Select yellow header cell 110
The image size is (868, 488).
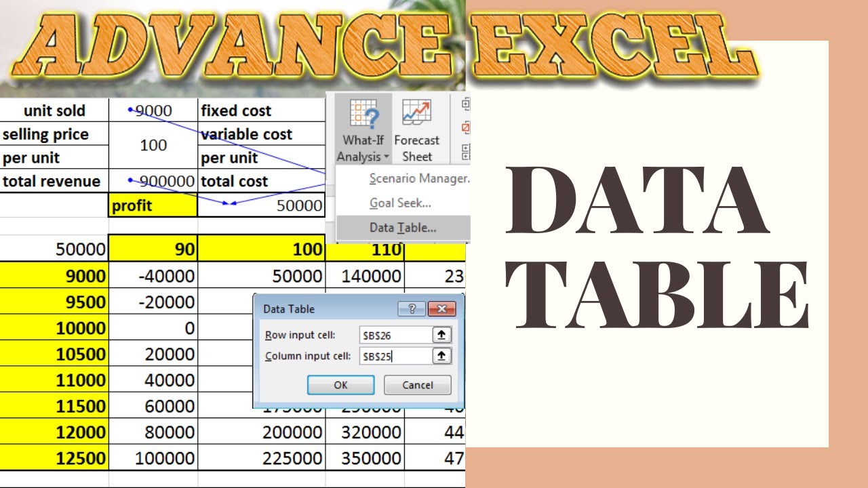point(365,249)
